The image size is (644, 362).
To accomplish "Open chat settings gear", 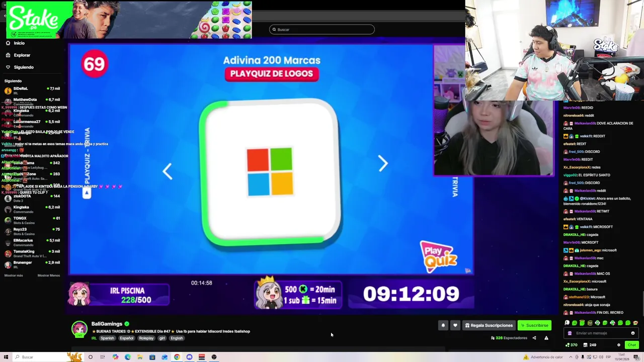I will (x=619, y=345).
